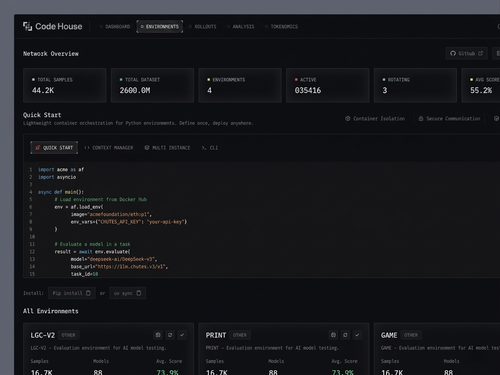The width and height of the screenshot is (500, 375).
Task: Click the Quick Start section heading
Action: (42, 115)
